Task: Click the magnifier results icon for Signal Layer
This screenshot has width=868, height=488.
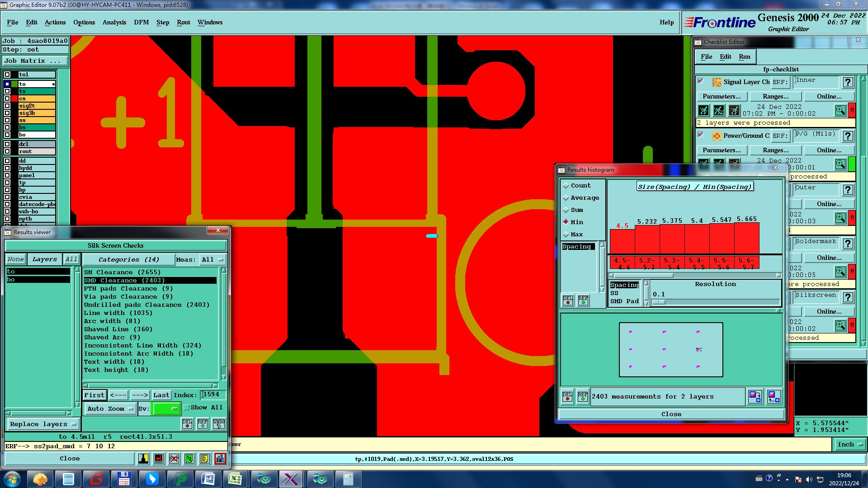Action: click(840, 110)
